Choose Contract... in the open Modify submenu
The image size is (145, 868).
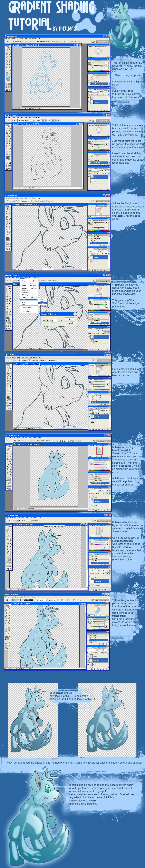(43, 305)
